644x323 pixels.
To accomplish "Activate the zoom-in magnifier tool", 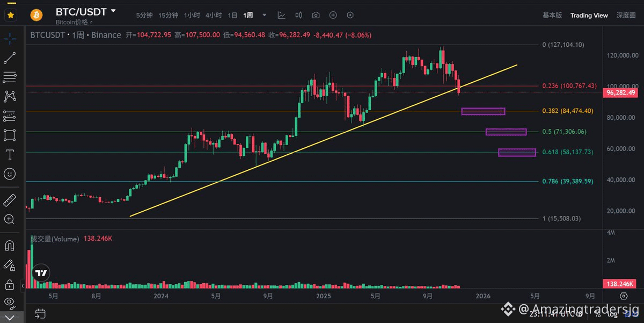I will (x=10, y=219).
